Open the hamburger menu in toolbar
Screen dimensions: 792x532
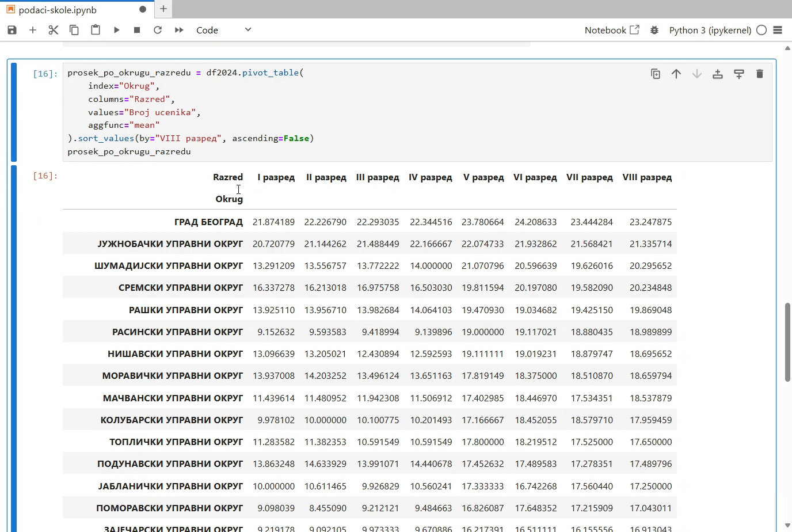pos(778,30)
